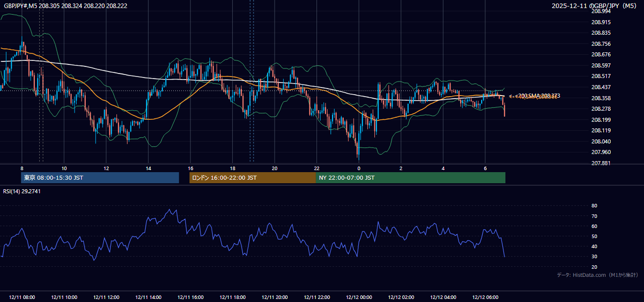644x302 pixels.
Task: Click hour 14 tick on price chart axis
Action: 148,168
